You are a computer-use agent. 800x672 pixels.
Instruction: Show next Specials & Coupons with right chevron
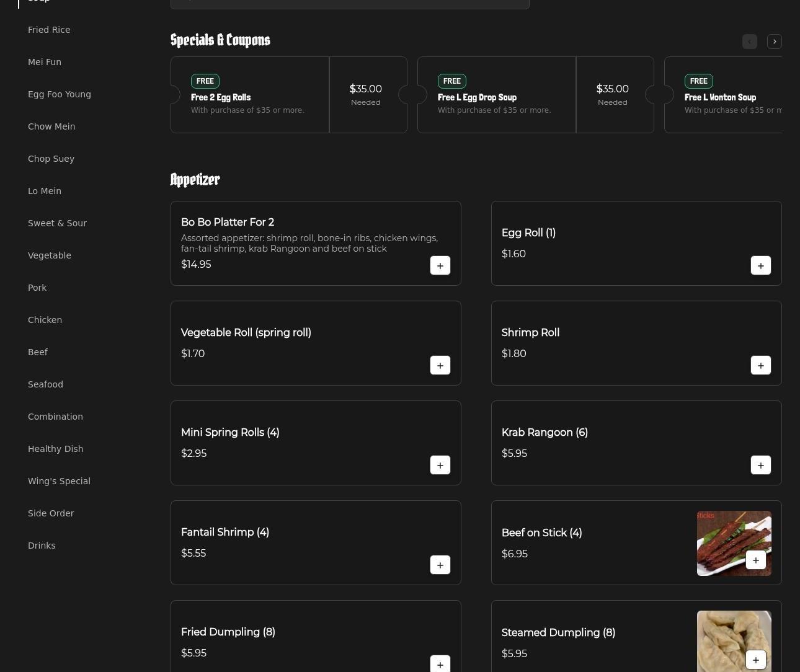click(775, 42)
